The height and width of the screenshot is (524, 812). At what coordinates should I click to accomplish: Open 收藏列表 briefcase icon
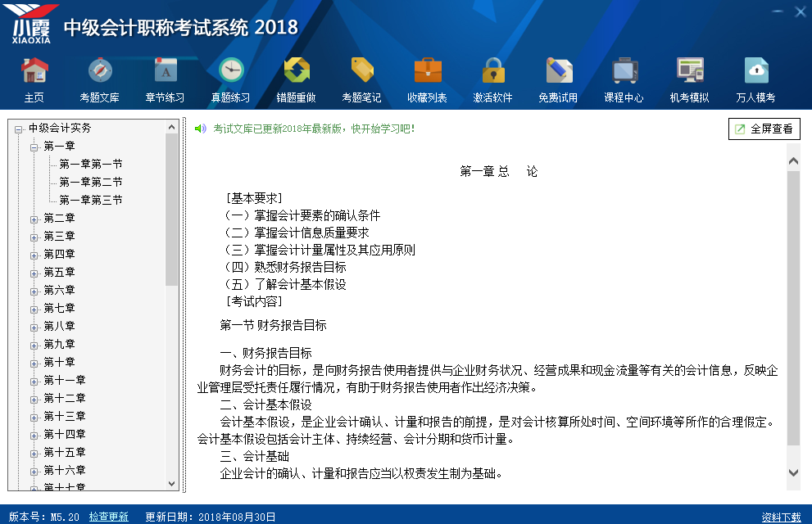click(x=428, y=71)
